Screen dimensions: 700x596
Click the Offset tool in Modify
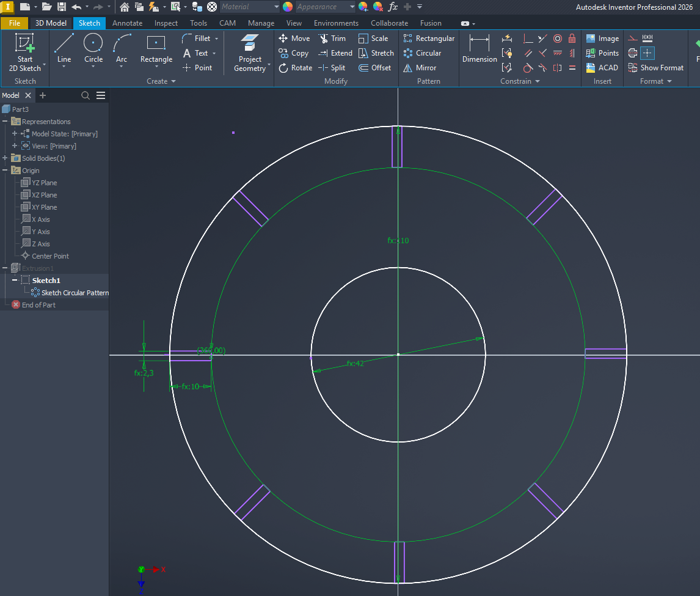375,68
